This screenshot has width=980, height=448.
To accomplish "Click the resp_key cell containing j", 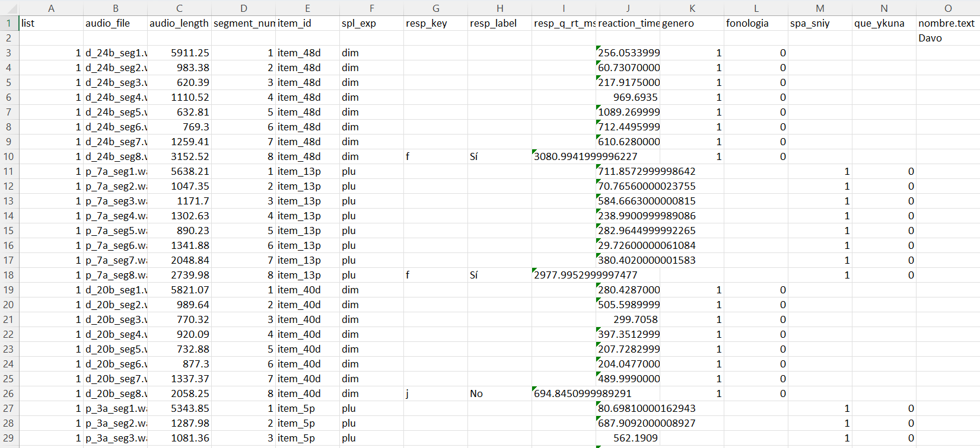I will [x=435, y=393].
